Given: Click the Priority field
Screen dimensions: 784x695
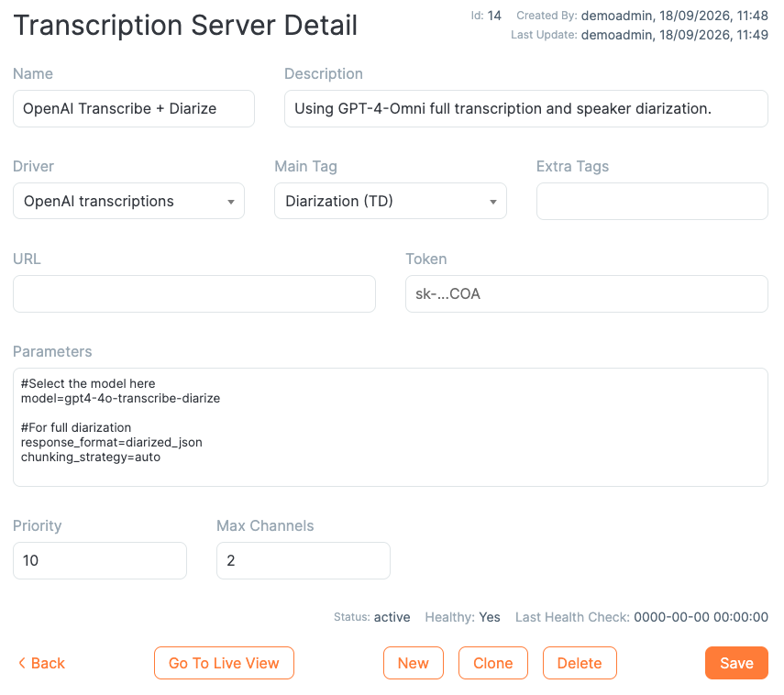Looking at the screenshot, I should pos(100,560).
